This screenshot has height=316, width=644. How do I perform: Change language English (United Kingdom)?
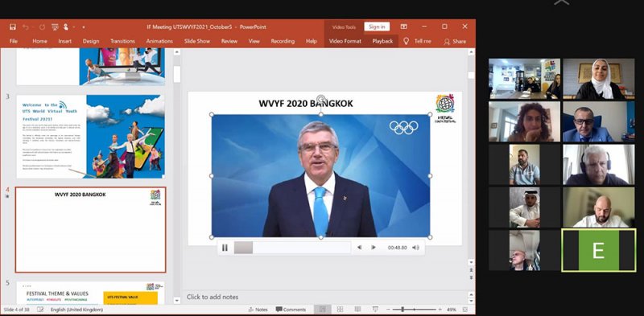[x=76, y=310]
